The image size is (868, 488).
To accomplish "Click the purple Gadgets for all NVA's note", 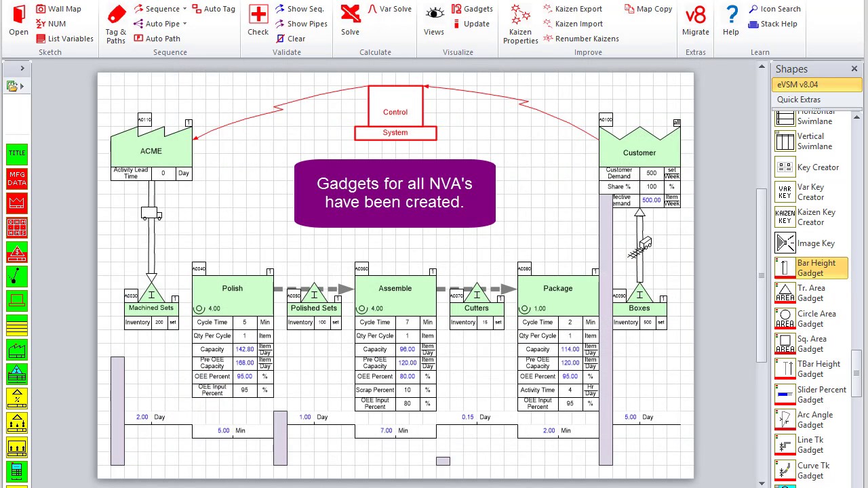I will [x=395, y=193].
